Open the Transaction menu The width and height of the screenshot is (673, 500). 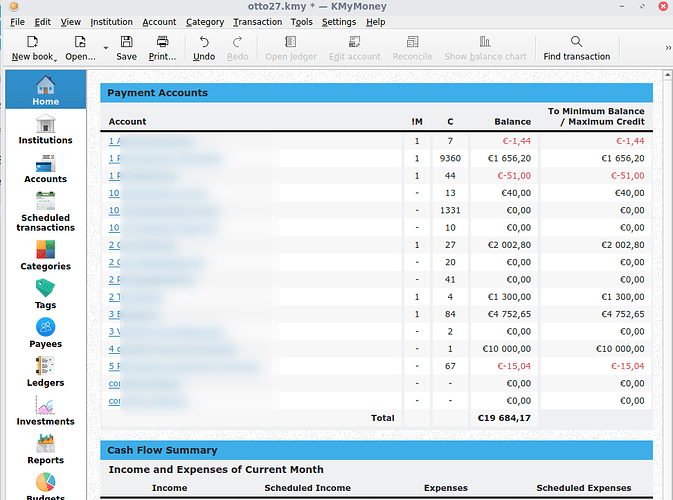pyautogui.click(x=257, y=21)
